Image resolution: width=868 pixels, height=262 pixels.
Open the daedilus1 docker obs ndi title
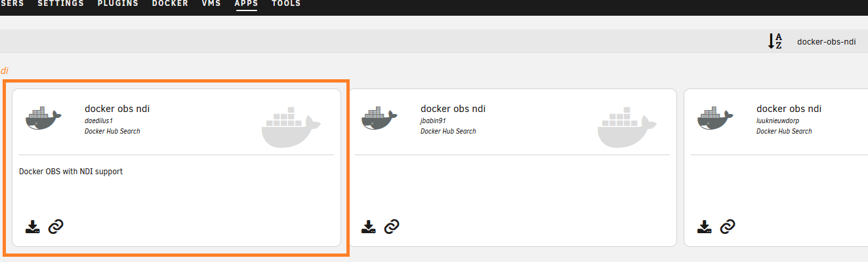[117, 109]
